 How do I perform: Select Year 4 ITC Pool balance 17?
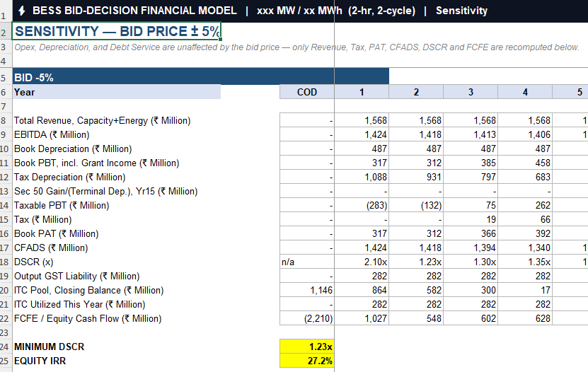pyautogui.click(x=525, y=291)
